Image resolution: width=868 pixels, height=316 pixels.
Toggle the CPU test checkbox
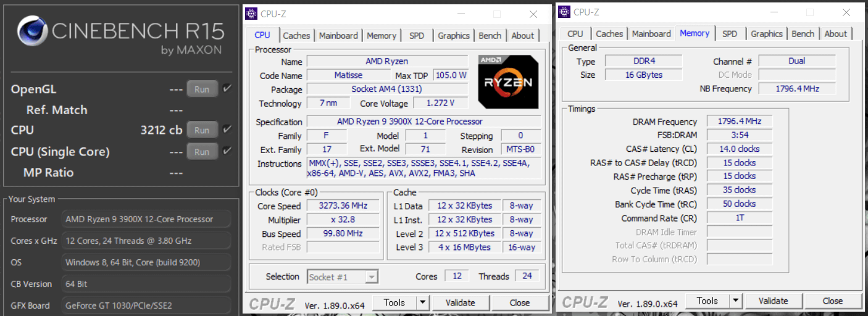(x=227, y=130)
